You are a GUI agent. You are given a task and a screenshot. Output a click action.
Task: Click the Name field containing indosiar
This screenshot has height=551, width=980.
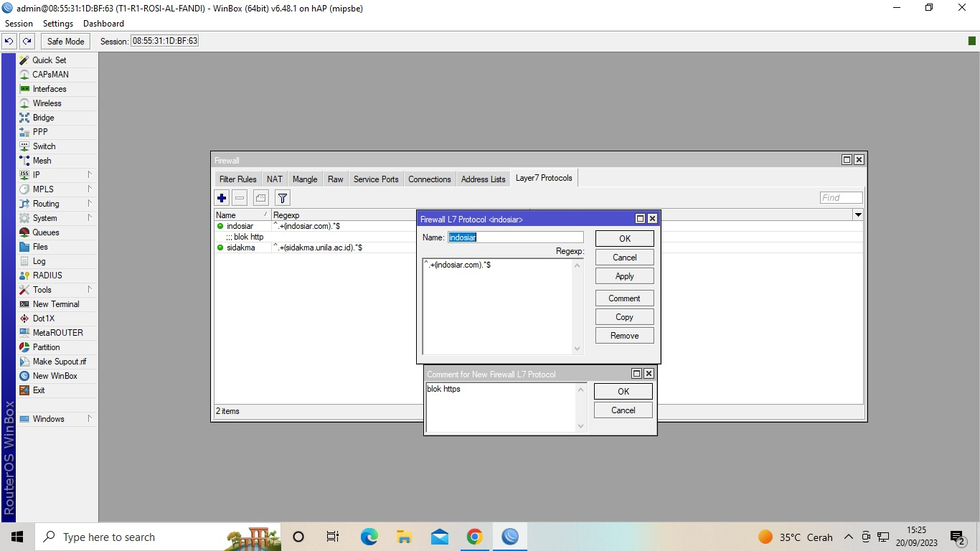tap(516, 237)
